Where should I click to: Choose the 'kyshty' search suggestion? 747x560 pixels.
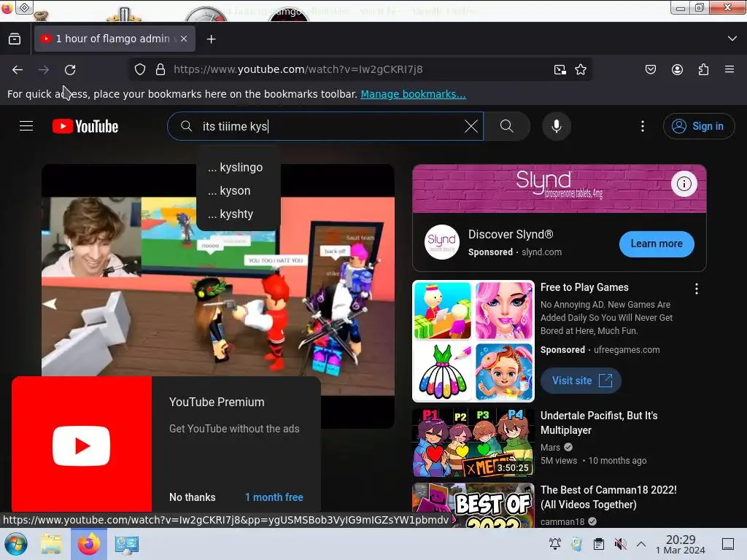[x=239, y=214]
